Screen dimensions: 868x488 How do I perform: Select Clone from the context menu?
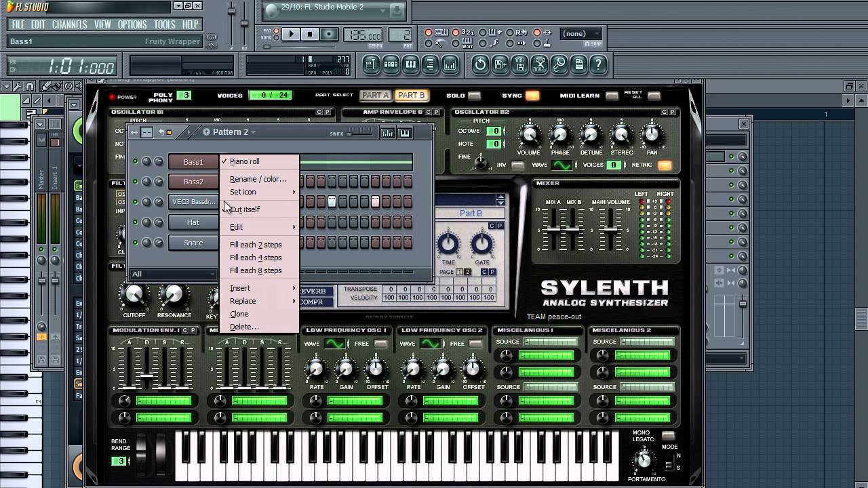coord(239,314)
